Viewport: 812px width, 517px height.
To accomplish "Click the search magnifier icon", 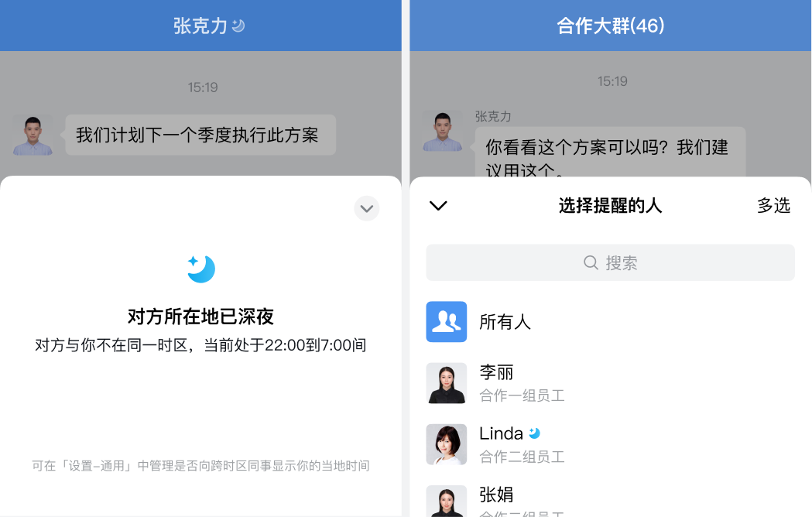I will point(591,262).
